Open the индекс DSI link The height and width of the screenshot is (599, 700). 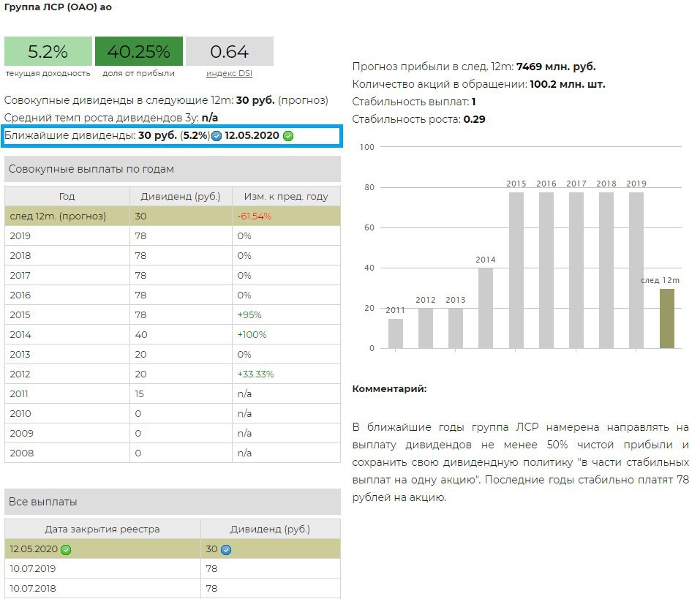click(229, 73)
